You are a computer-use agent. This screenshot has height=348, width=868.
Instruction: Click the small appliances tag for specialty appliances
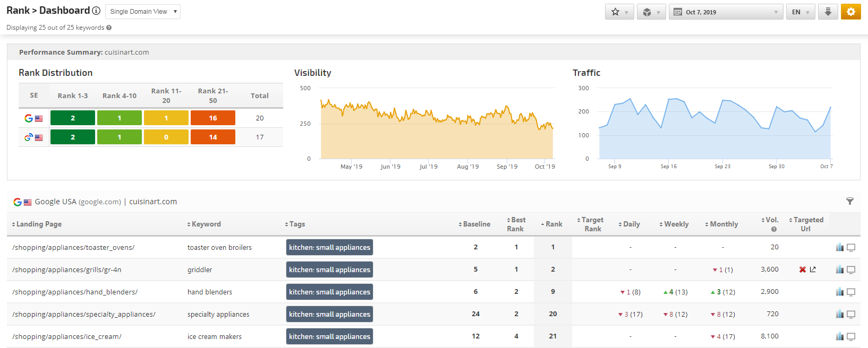tap(329, 314)
